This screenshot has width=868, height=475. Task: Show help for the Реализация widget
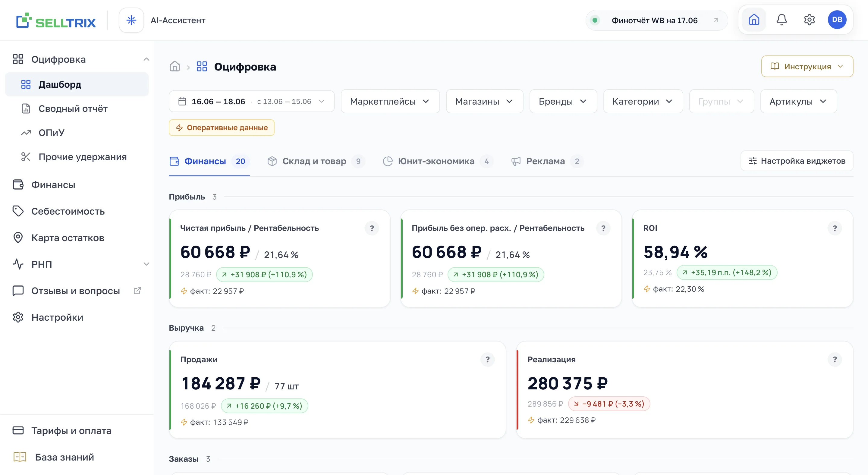(x=835, y=360)
